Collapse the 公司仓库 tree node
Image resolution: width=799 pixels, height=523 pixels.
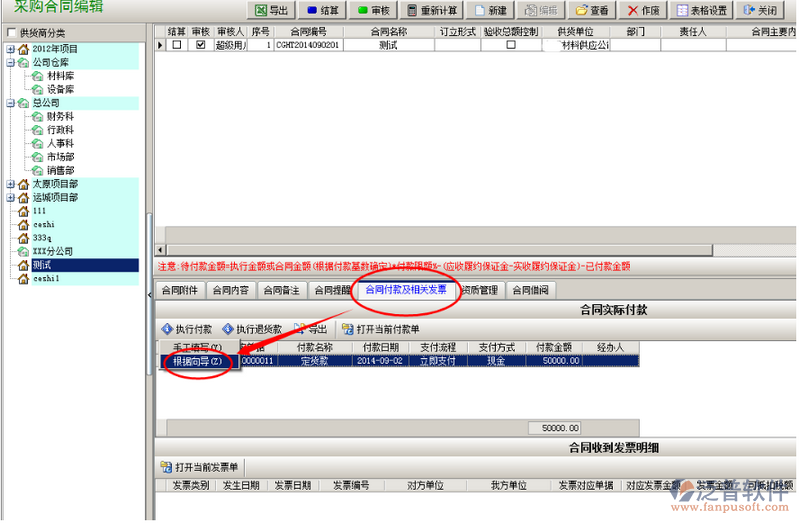point(10,63)
